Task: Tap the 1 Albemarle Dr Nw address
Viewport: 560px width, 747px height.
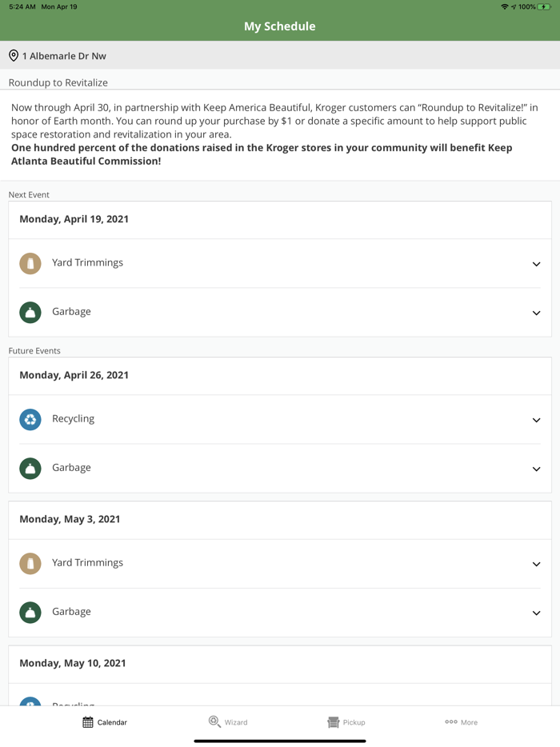Action: coord(64,56)
